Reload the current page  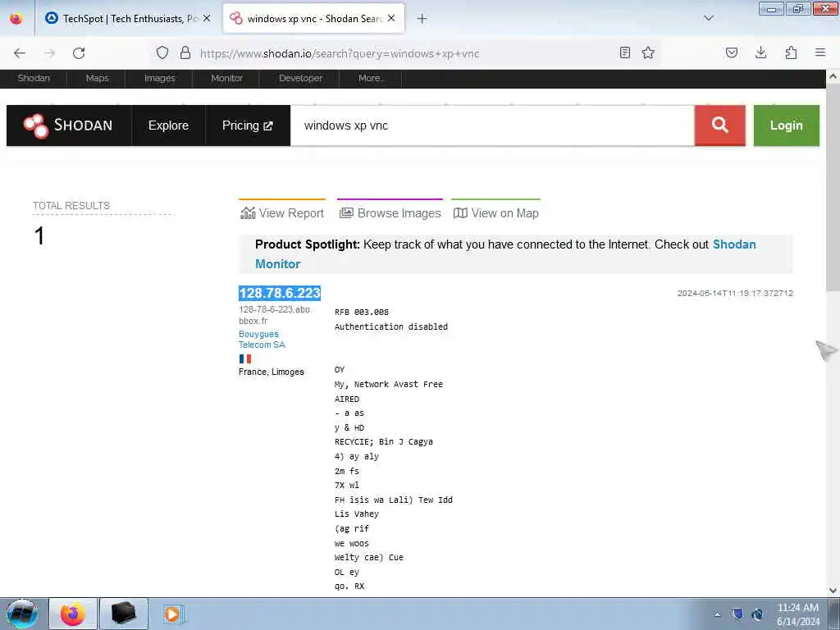pyautogui.click(x=79, y=53)
